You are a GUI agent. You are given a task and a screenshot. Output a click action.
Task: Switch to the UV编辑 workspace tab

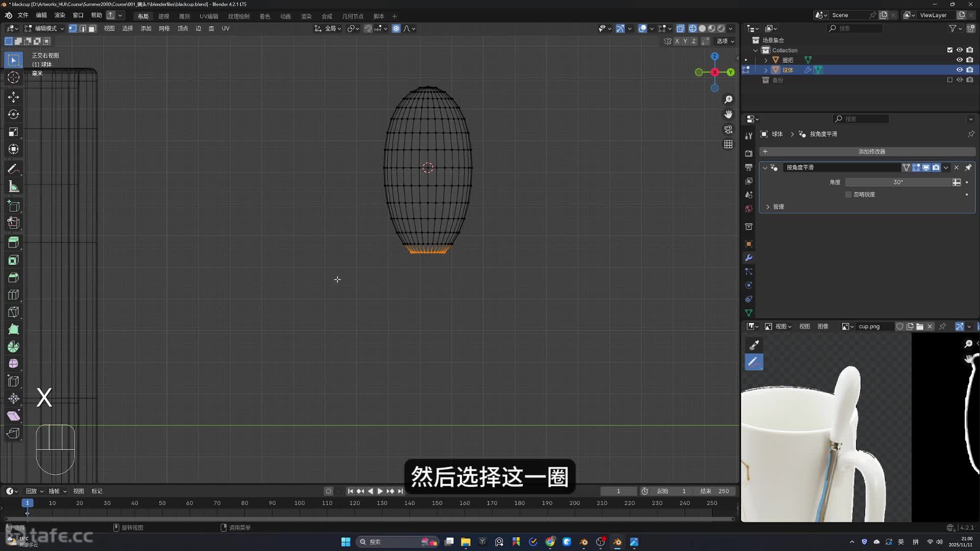point(209,16)
